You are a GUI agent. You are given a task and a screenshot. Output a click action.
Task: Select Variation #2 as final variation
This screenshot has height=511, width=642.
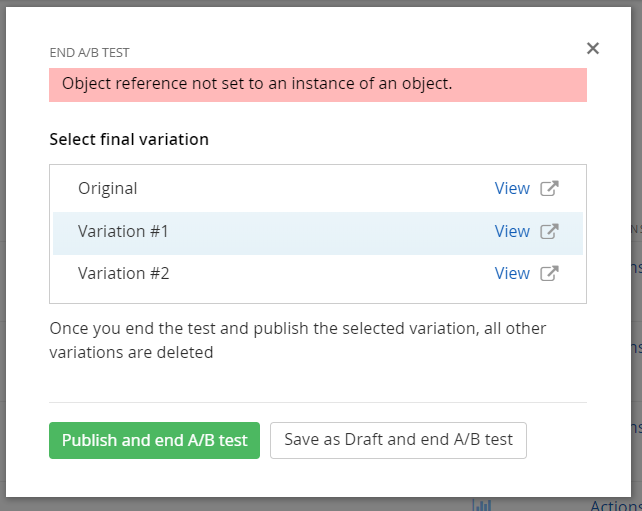point(318,274)
